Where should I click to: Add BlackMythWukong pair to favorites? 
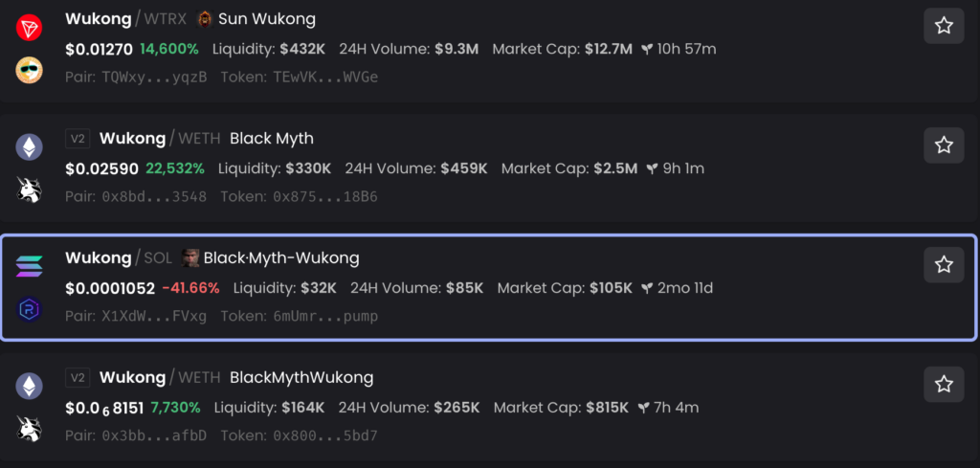point(944,385)
